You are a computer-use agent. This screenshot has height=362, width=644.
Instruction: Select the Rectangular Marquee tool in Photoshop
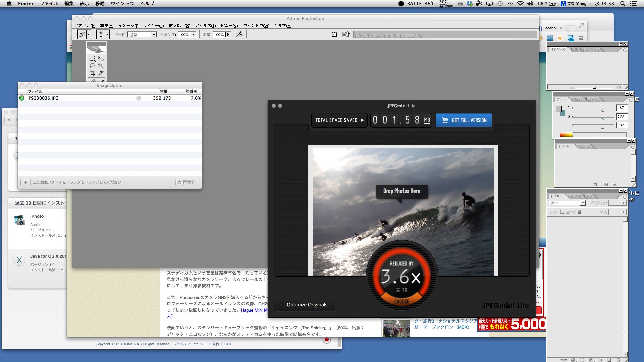tap(92, 58)
